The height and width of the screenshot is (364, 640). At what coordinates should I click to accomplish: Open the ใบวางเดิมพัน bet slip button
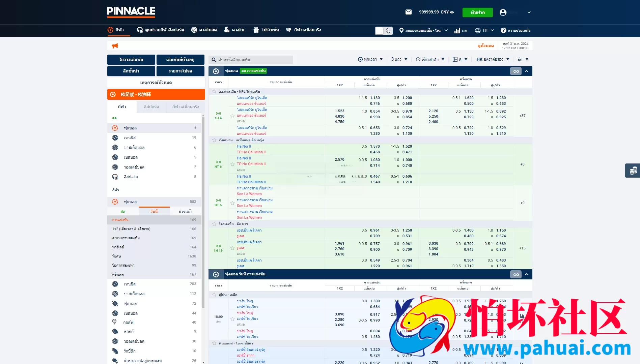131,59
